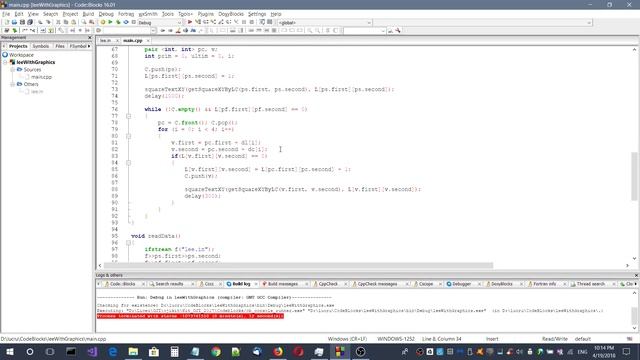
Task: Open the File menu
Action: pos(6,14)
